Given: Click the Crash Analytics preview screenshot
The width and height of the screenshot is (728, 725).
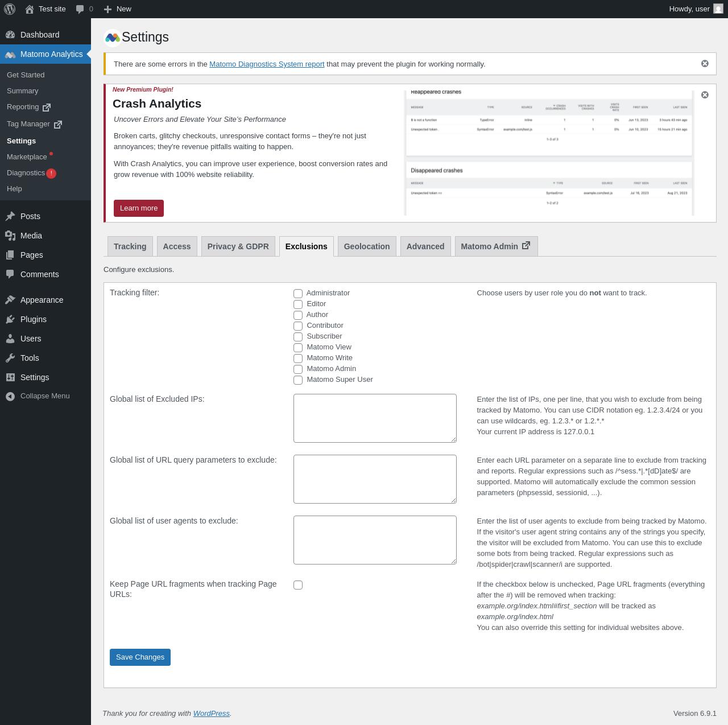Looking at the screenshot, I should pos(549,153).
